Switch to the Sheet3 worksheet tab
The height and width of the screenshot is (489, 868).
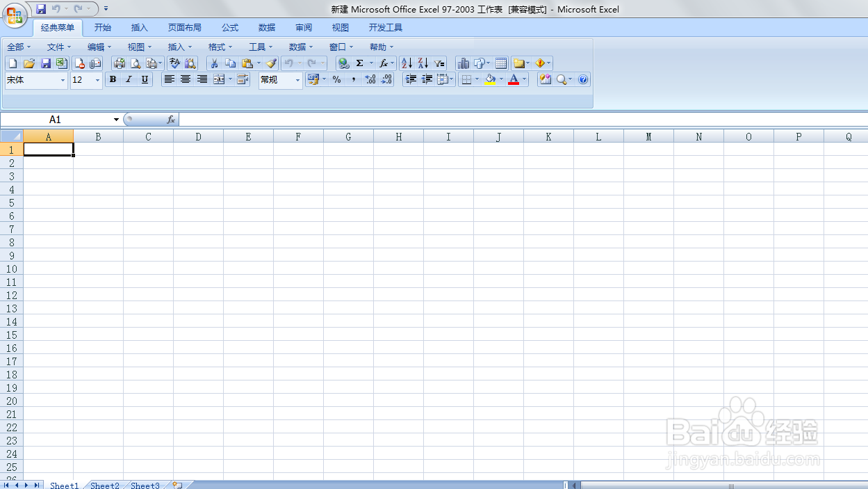[x=145, y=486]
